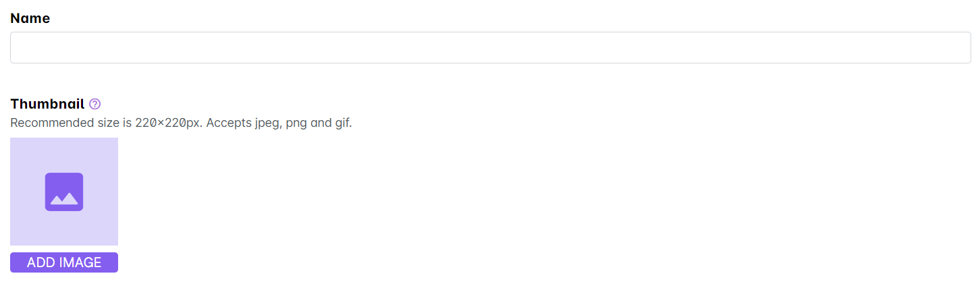
Task: Open the Thumbnail tooltip icon
Action: [94, 104]
